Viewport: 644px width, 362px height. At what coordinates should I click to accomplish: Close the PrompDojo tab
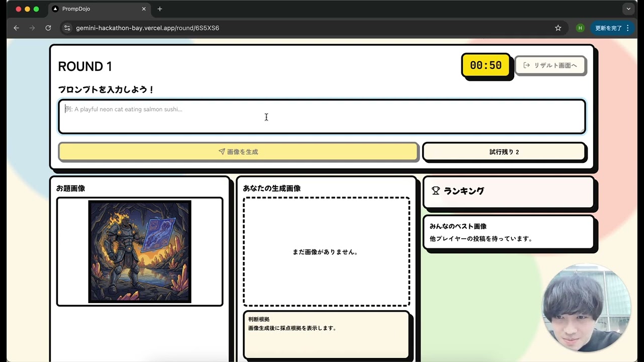pos(144,9)
